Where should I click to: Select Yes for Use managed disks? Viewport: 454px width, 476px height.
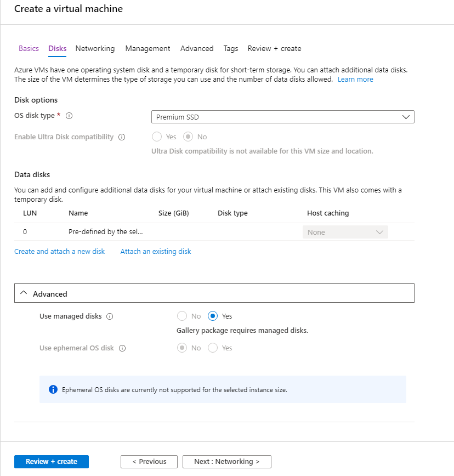213,316
